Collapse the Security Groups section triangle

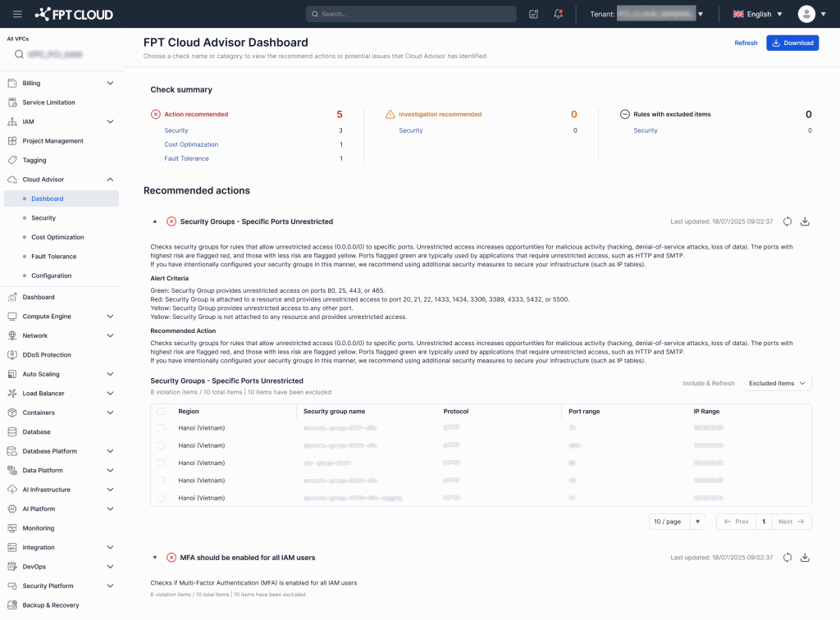(155, 221)
